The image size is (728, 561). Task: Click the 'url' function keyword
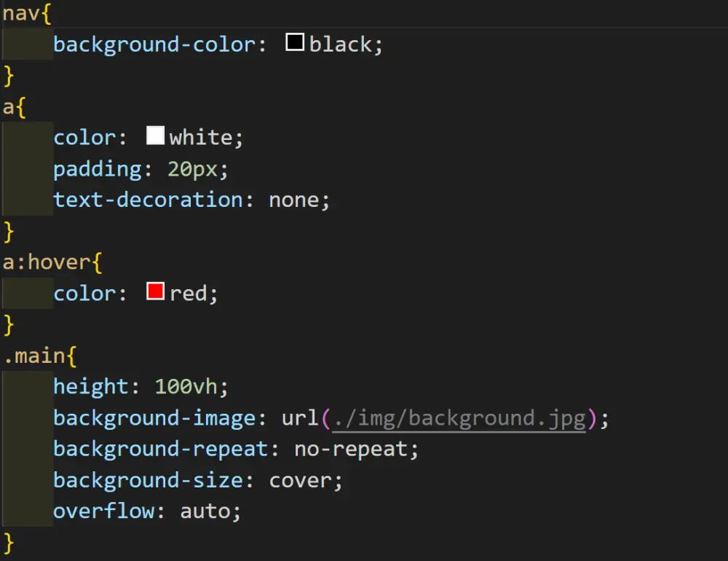point(300,418)
